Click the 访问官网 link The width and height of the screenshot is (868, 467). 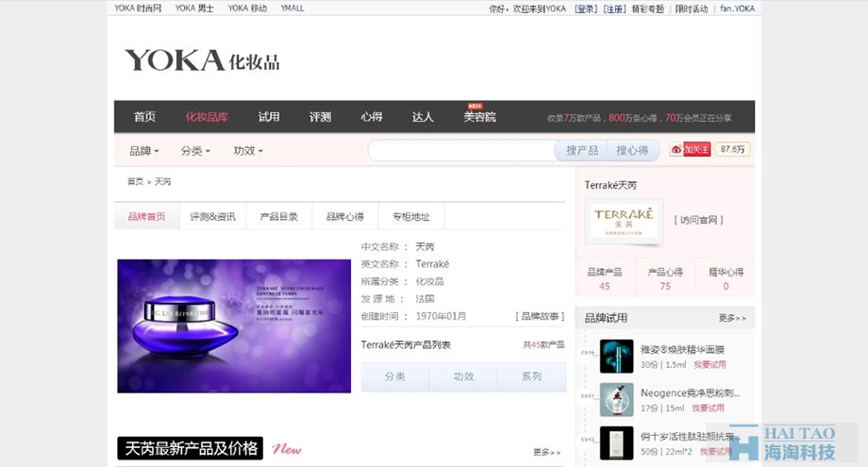[698, 220]
